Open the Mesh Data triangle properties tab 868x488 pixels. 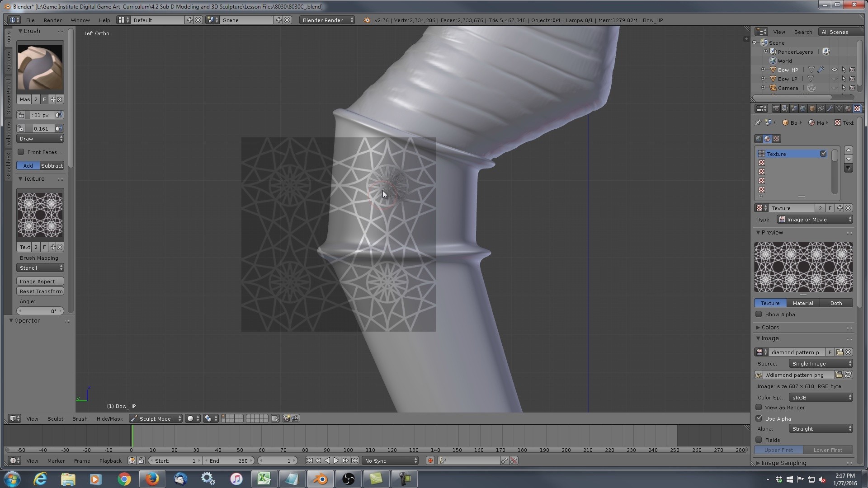[839, 108]
